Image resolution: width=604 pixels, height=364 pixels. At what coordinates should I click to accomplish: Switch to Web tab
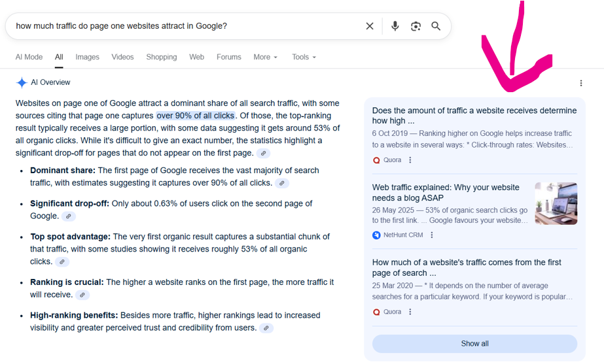pyautogui.click(x=196, y=57)
